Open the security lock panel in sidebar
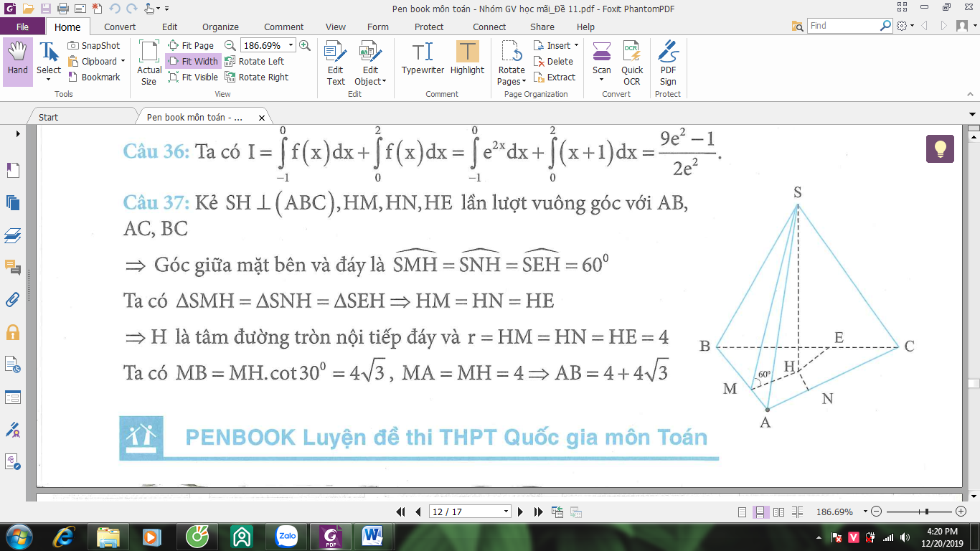This screenshot has width=980, height=551. (x=12, y=332)
